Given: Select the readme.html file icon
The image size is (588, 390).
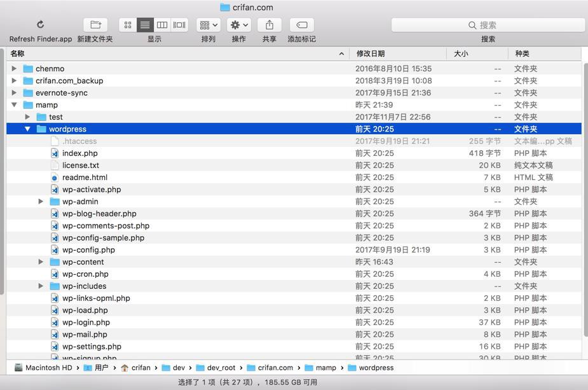Looking at the screenshot, I should pyautogui.click(x=55, y=177).
